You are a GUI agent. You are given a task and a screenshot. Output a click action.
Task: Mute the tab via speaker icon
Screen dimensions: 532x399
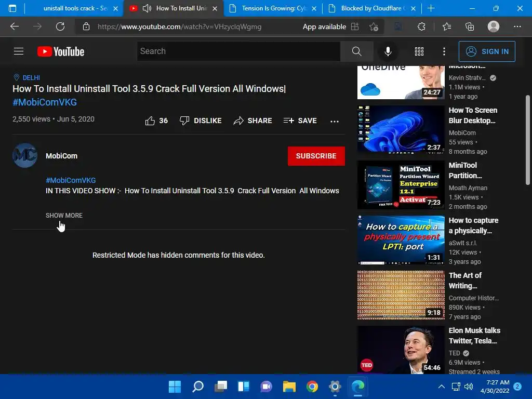pyautogui.click(x=147, y=8)
